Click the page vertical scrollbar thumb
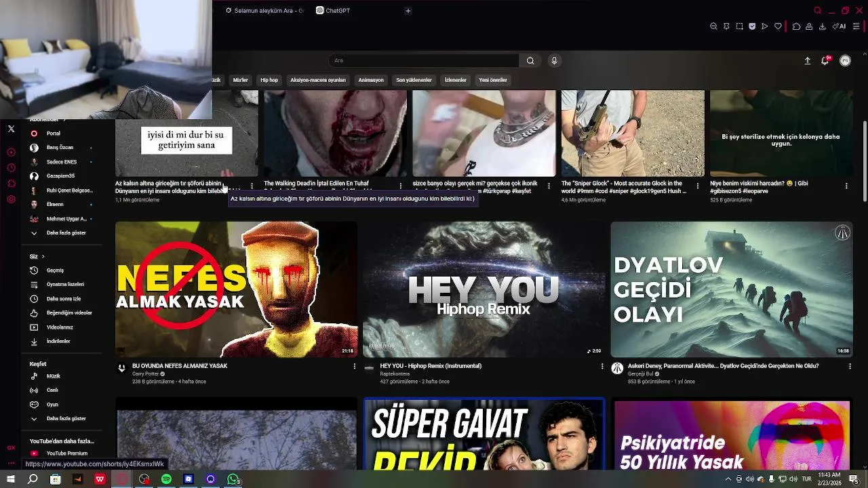868x488 pixels. coord(864,161)
